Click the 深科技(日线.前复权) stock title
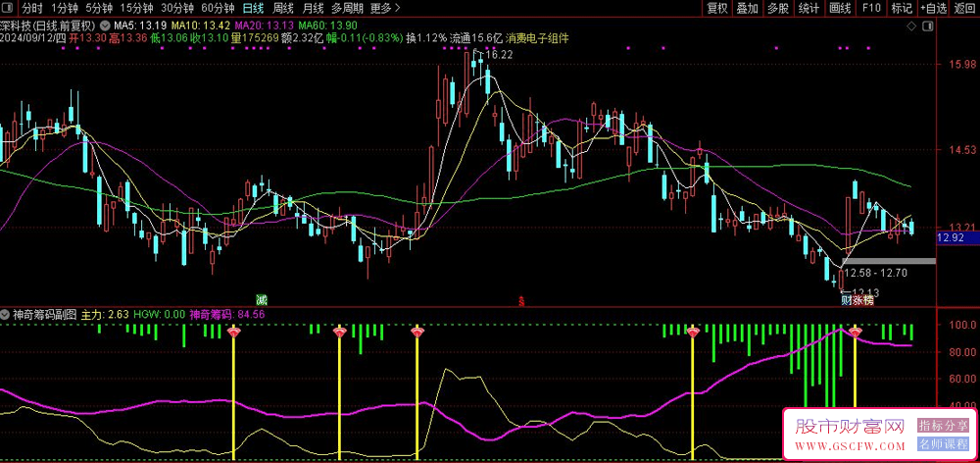 (47, 26)
